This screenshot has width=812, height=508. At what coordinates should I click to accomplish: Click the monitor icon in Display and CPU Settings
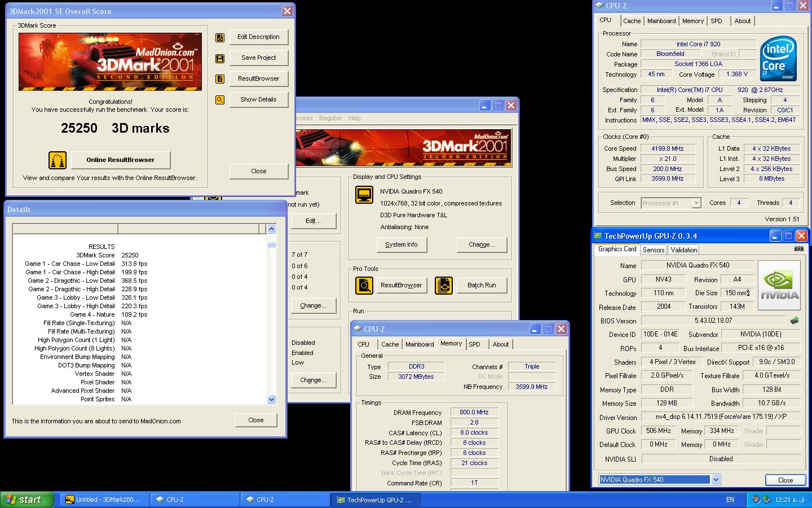coord(364,195)
